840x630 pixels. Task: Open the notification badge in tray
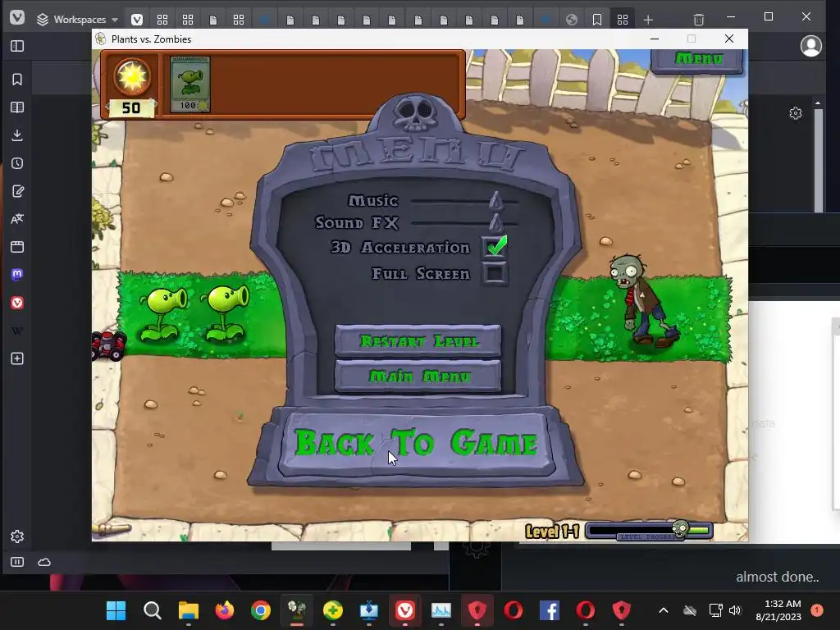817,610
